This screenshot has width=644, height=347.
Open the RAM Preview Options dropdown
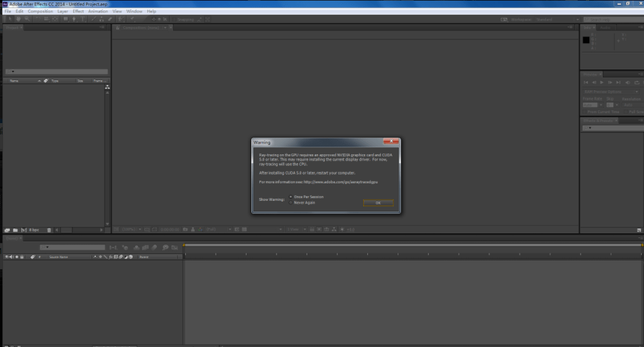(x=611, y=91)
